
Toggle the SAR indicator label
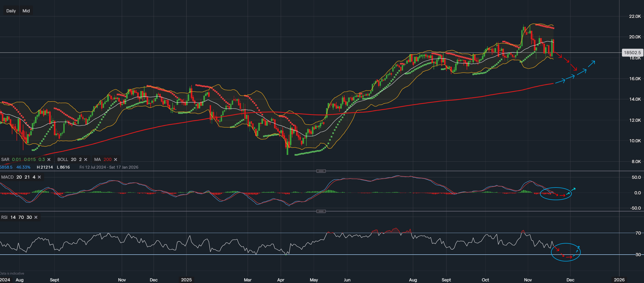(x=6, y=159)
